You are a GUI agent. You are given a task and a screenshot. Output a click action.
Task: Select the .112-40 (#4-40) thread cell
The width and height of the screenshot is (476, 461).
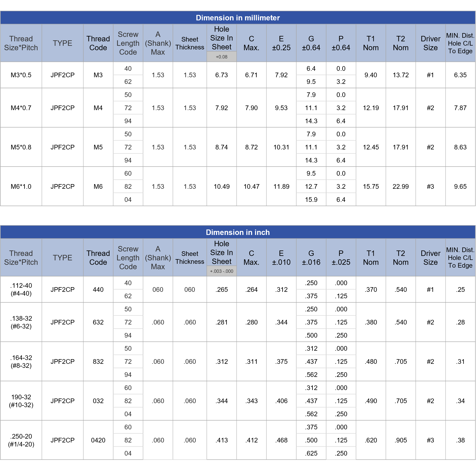tap(21, 289)
